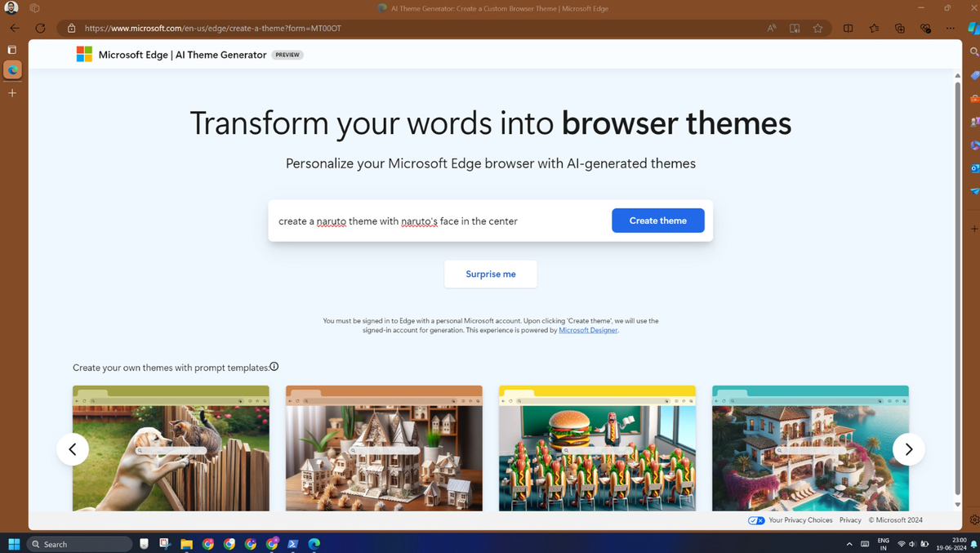Open sidebar settings gear icon
Viewport: 980px width, 553px height.
point(974,520)
